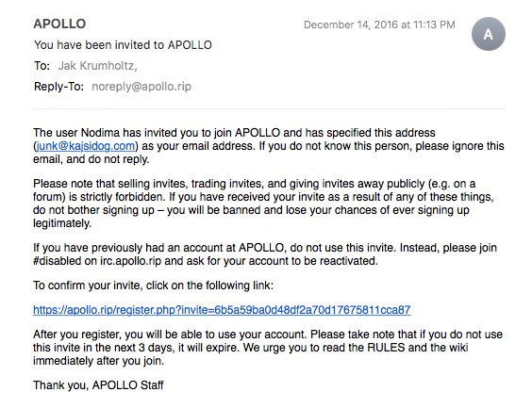Click the subject "You have been invited to APOLLO"
This screenshot has width=532, height=408.
tap(123, 44)
